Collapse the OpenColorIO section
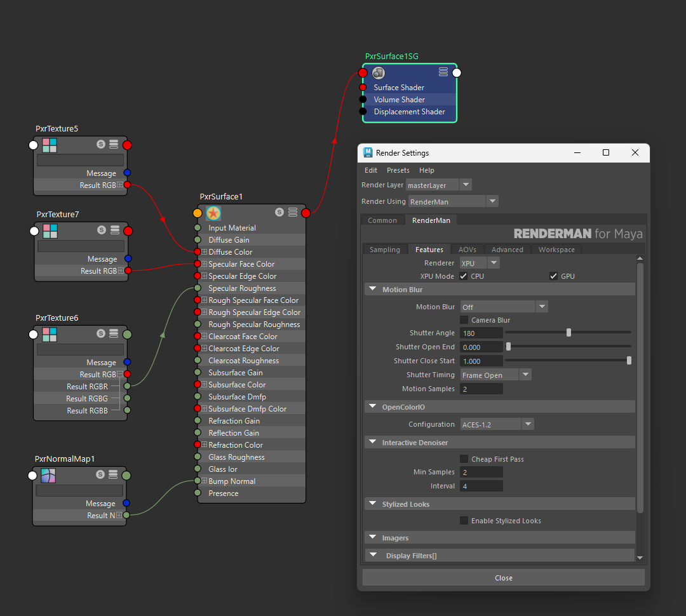 373,407
